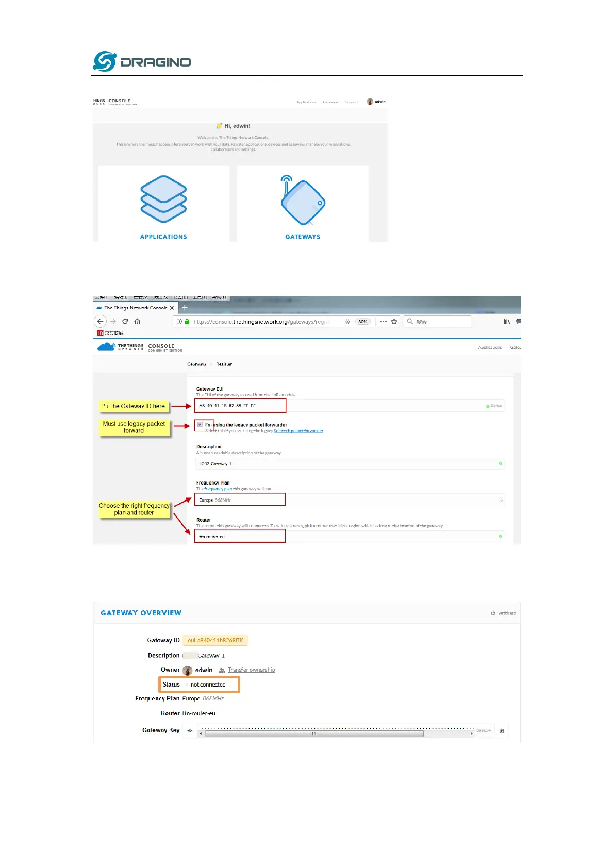Open the GATEWAYS card with antenna icon
Image resolution: width=614 pixels, height=868 pixels.
(x=303, y=204)
